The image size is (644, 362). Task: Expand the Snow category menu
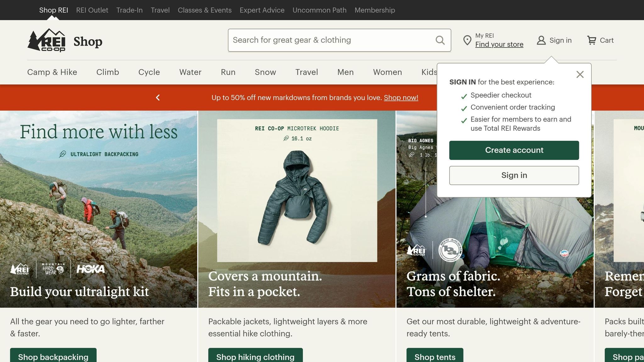(265, 72)
